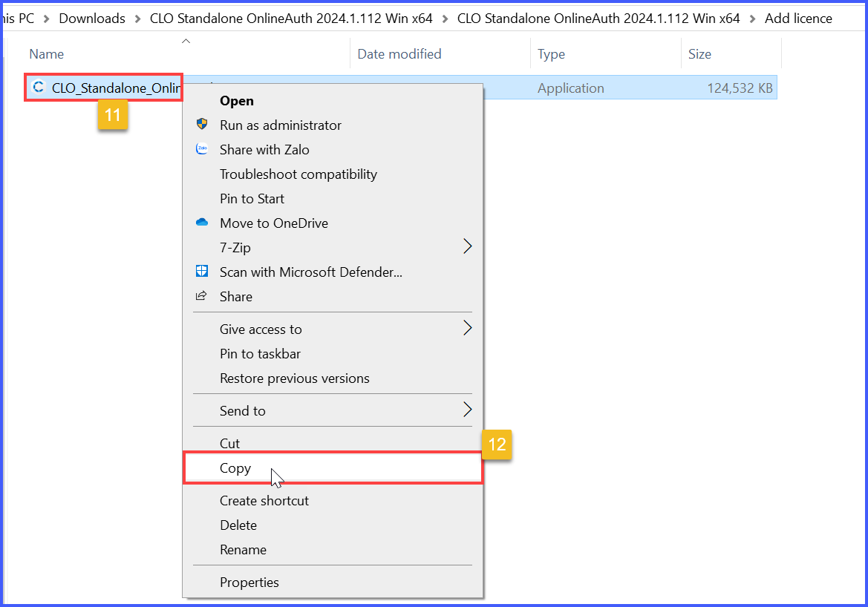Open the file via Open menu entry
The width and height of the screenshot is (868, 607).
(236, 101)
